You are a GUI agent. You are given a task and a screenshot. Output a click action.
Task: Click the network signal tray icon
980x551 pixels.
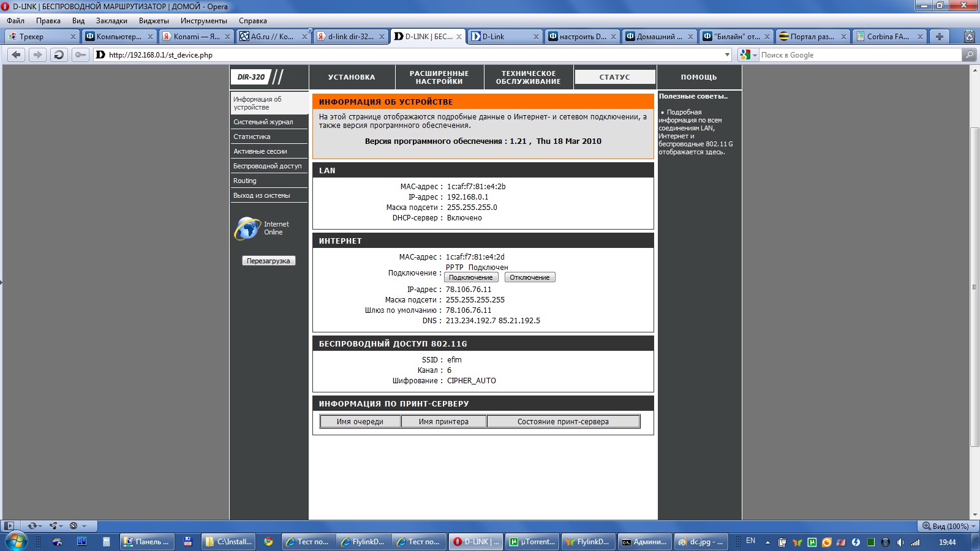(x=915, y=542)
